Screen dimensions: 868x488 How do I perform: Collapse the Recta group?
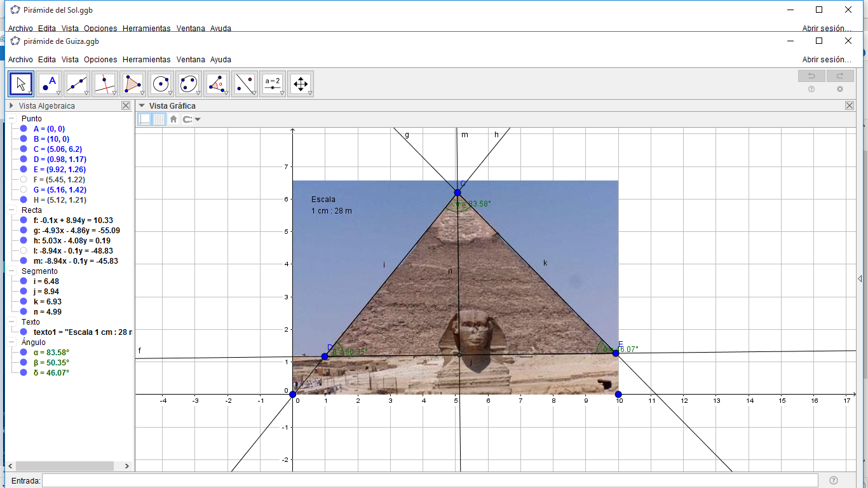tap(13, 210)
